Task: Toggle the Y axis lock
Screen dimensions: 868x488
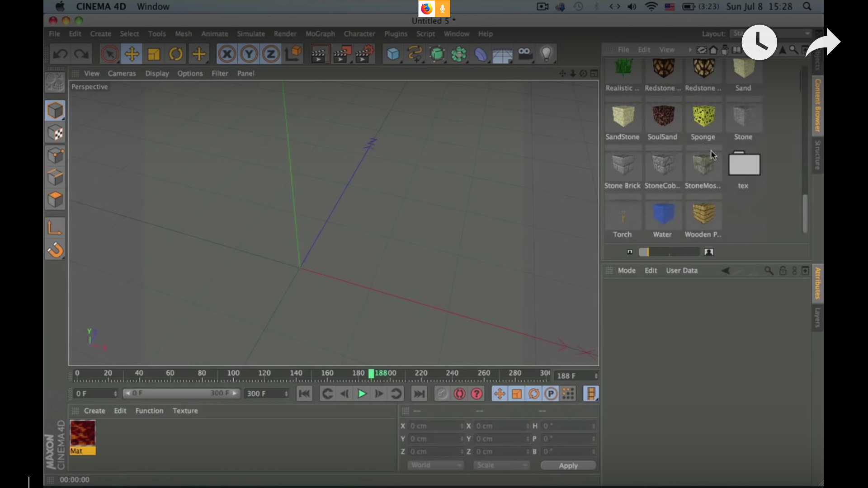Action: click(249, 54)
